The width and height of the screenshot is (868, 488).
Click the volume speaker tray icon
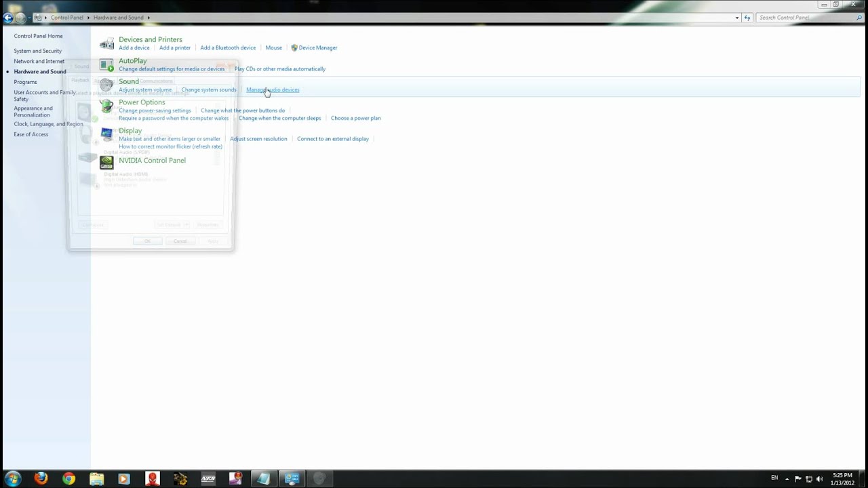coord(820,479)
